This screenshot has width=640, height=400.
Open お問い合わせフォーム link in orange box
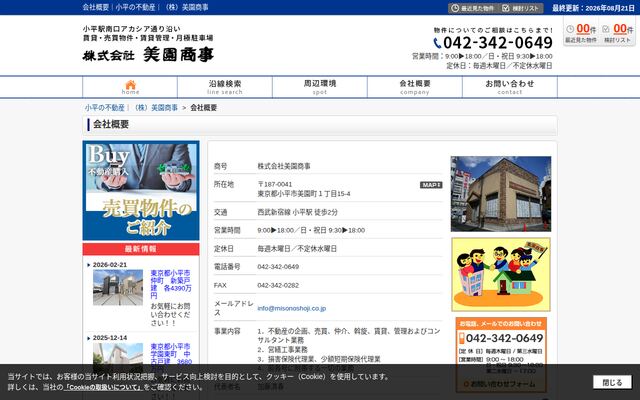(502, 384)
